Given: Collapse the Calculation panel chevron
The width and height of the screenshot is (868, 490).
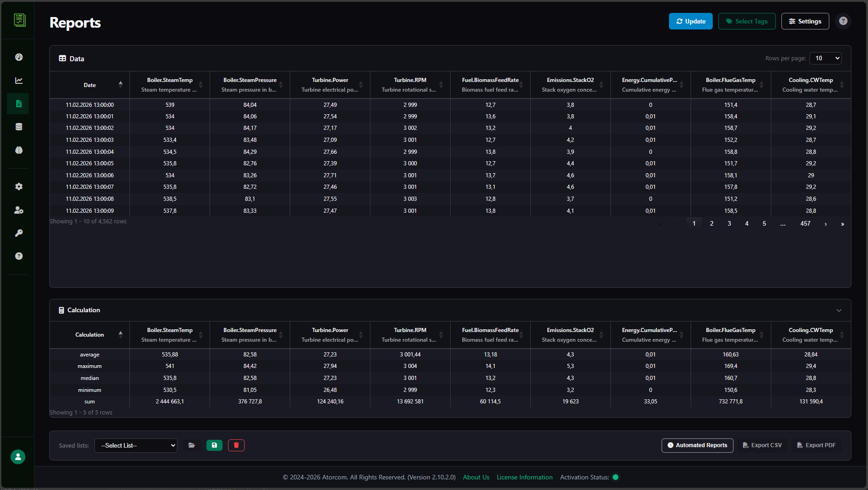Looking at the screenshot, I should click(x=839, y=310).
